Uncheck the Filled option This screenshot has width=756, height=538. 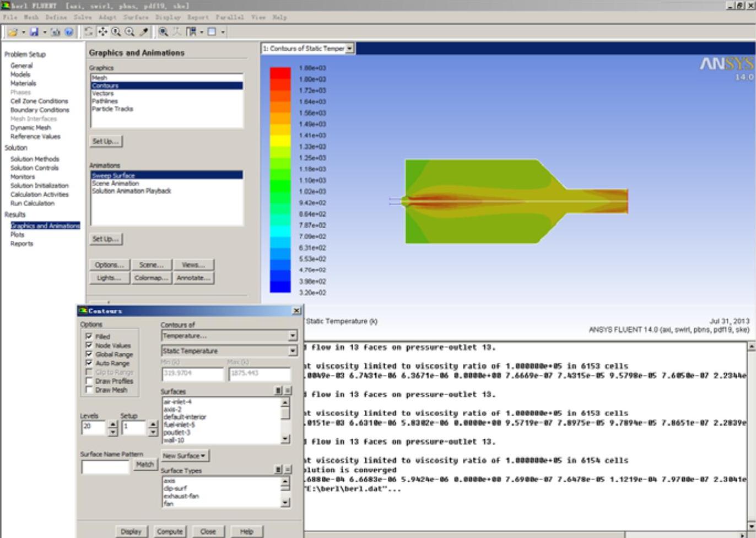point(89,336)
